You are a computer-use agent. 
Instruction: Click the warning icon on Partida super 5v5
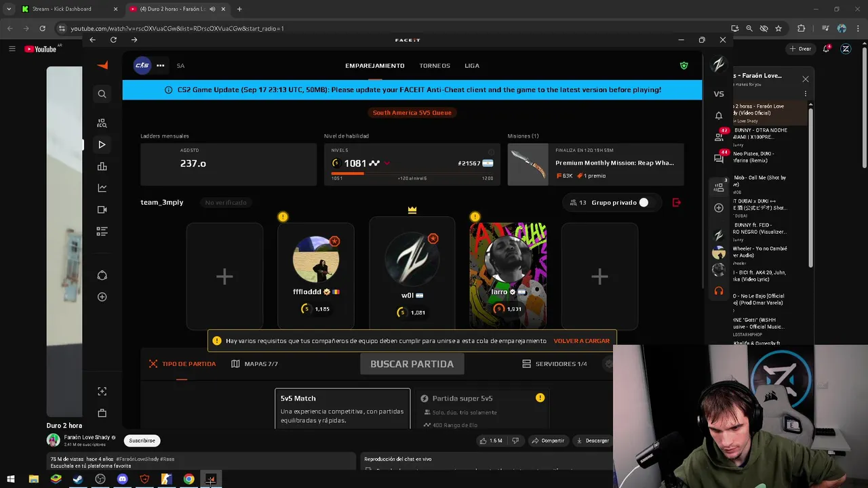tap(540, 398)
